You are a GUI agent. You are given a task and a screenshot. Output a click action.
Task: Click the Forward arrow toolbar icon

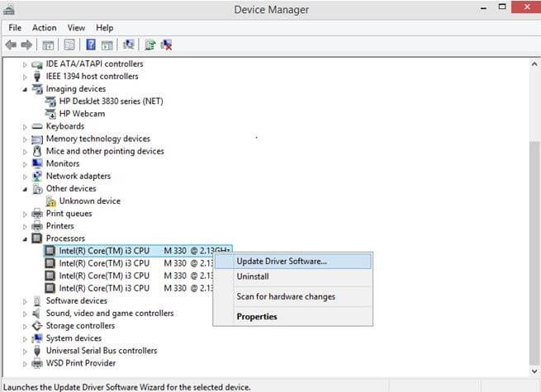[x=26, y=45]
